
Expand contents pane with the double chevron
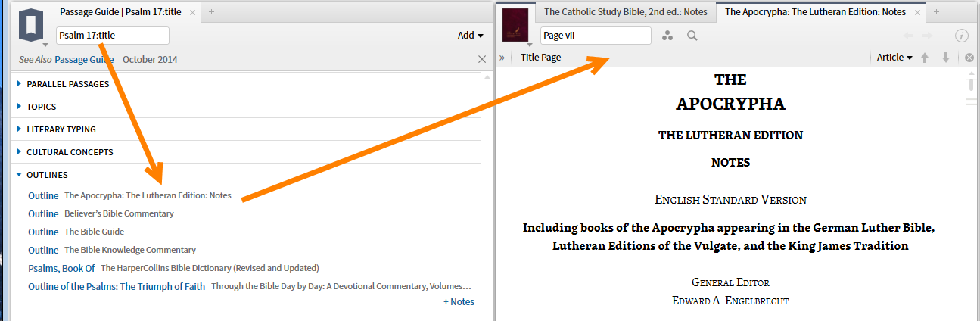pos(502,58)
